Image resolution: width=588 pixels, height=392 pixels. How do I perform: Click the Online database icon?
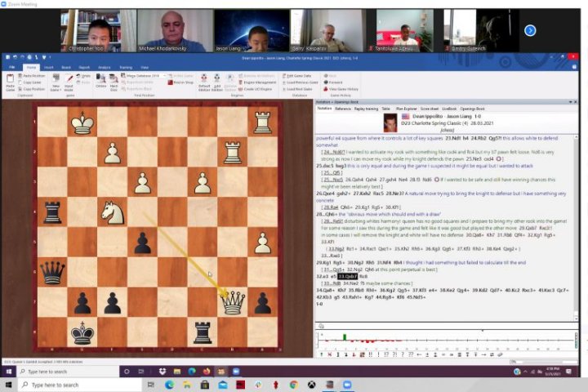pyautogui.click(x=100, y=78)
